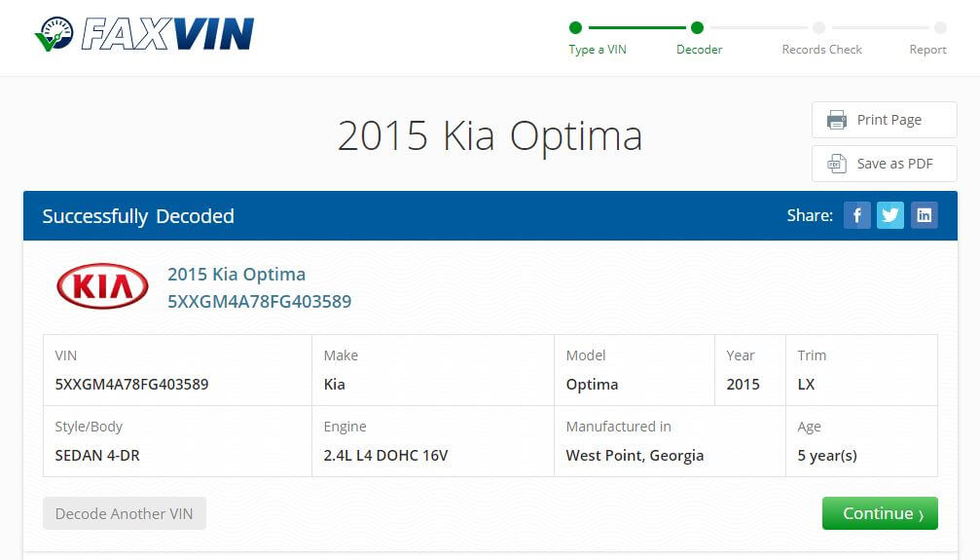Viewport: 980px width, 560px height.
Task: Select the Records Check step
Action: coord(821,50)
